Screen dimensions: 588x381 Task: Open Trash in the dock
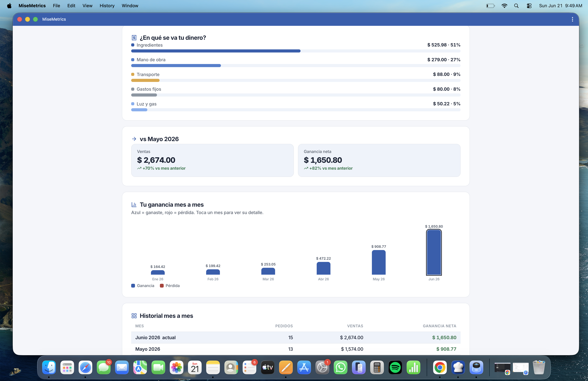tap(539, 367)
